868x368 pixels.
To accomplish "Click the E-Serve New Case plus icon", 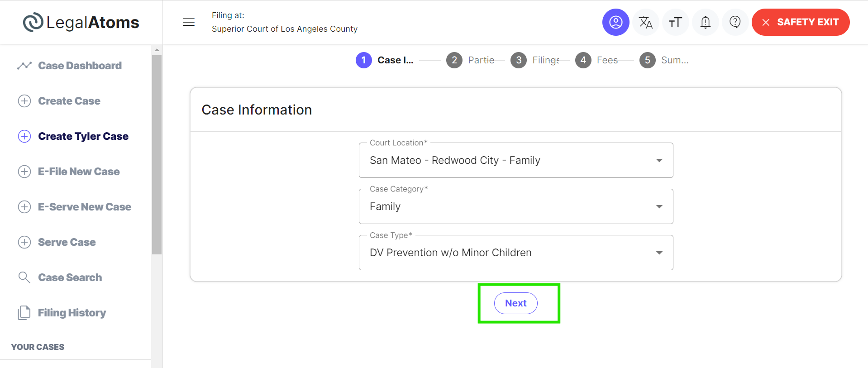I will click(x=24, y=207).
